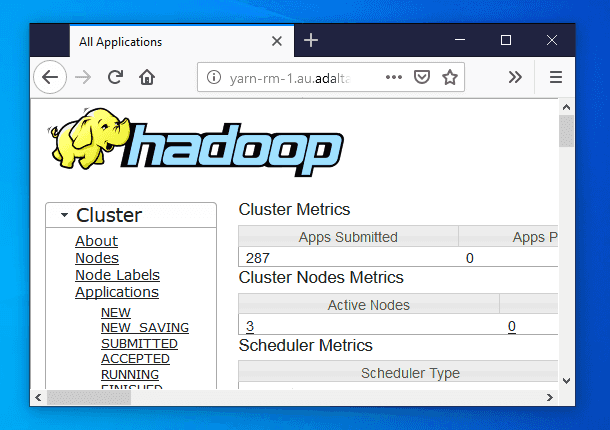The width and height of the screenshot is (610, 430).
Task: Open the Nodes link
Action: pyautogui.click(x=97, y=258)
